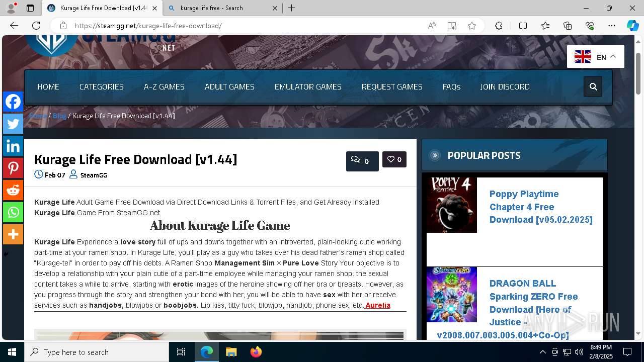
Task: Follow the red Aurelia link
Action: click(378, 305)
